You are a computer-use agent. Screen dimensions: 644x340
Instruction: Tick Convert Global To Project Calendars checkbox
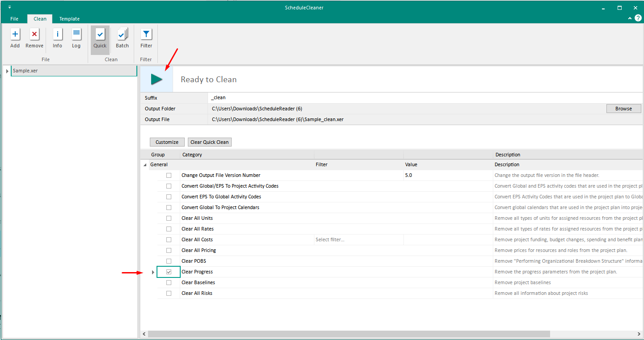pos(169,207)
